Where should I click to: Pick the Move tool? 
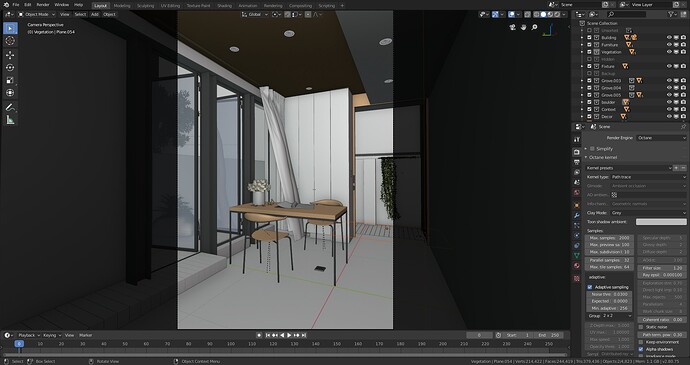coord(11,55)
